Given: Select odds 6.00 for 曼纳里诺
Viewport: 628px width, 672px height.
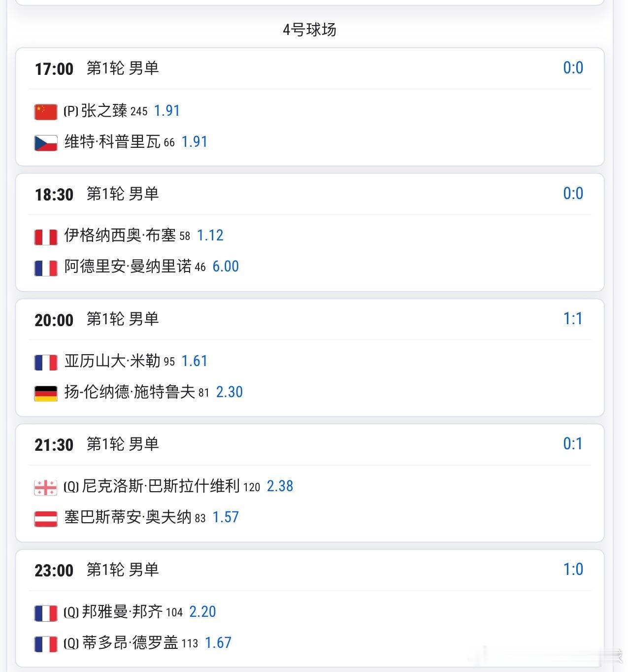Looking at the screenshot, I should (226, 267).
